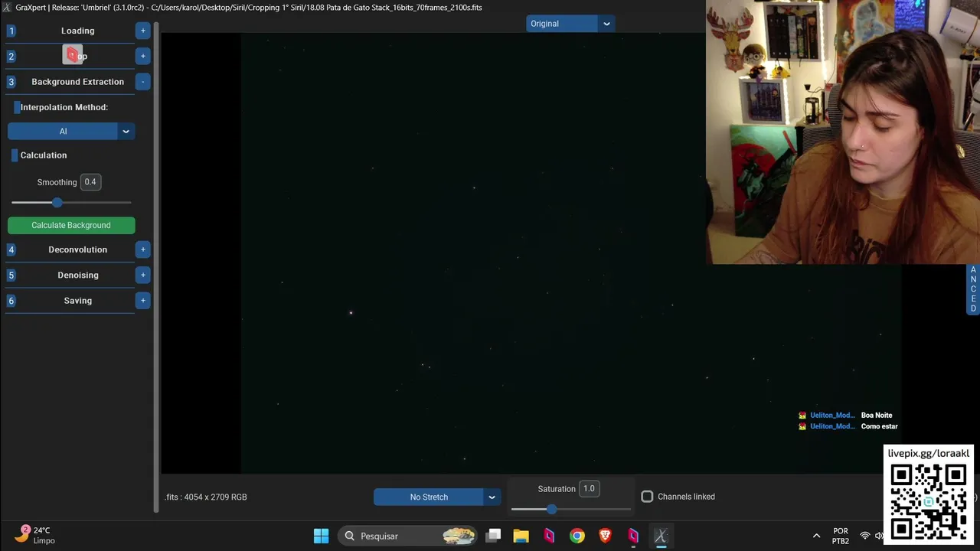Open the Advanced side panel tab
The width and height of the screenshot is (980, 551).
[973, 289]
